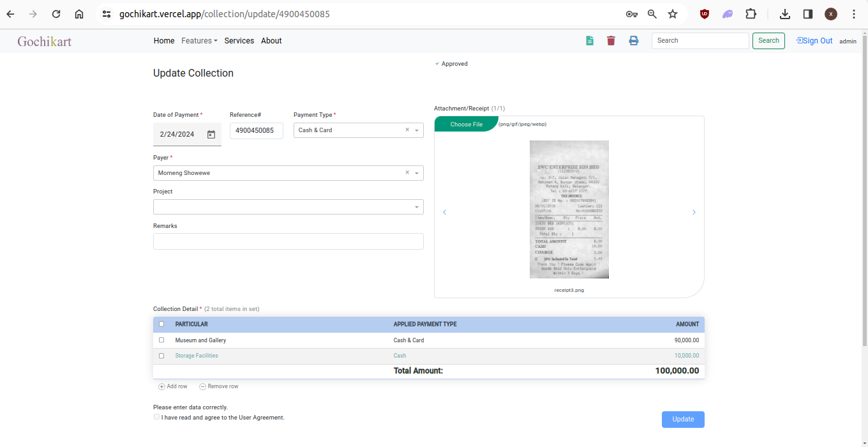Expand the Payer dropdown arrow
Viewport: 868px width, 447px height.
(417, 173)
